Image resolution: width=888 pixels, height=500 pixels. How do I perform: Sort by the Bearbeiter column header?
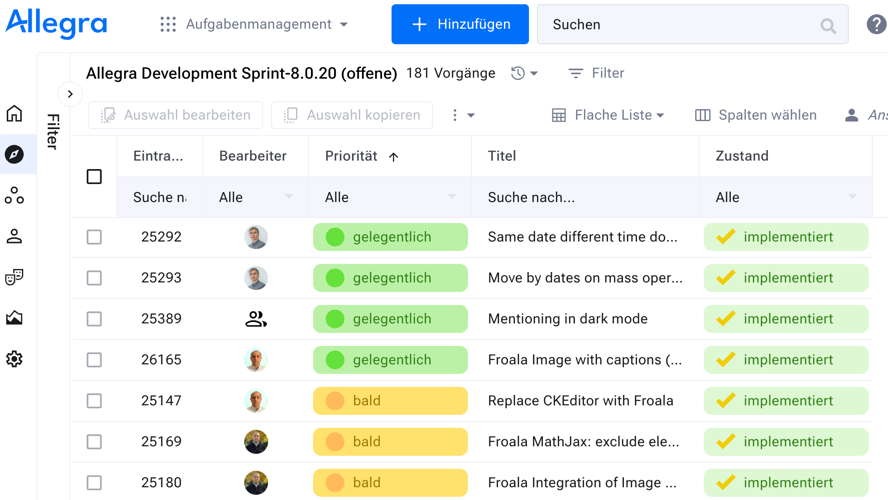(x=253, y=156)
